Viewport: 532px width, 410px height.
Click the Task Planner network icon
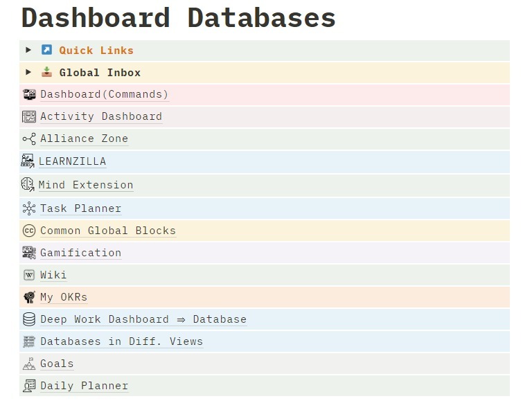tap(29, 208)
